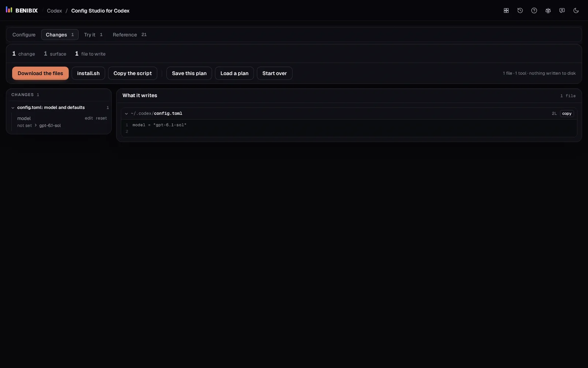Click Copy the script button

coord(133,73)
